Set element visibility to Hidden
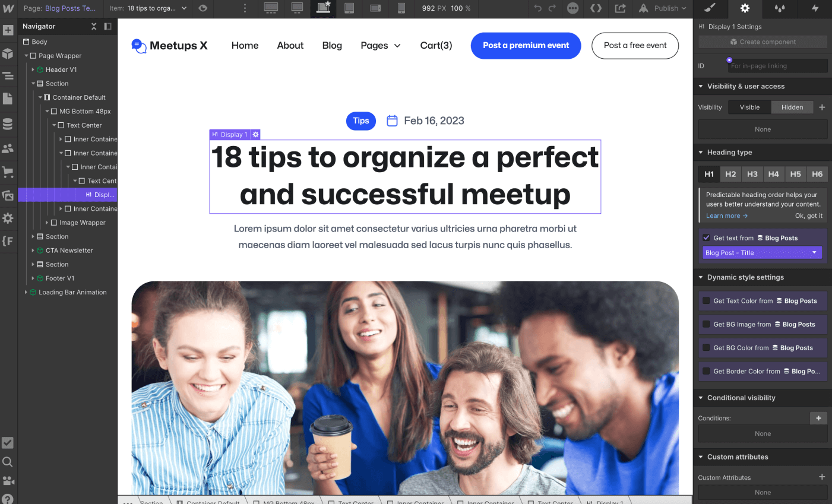 tap(792, 107)
